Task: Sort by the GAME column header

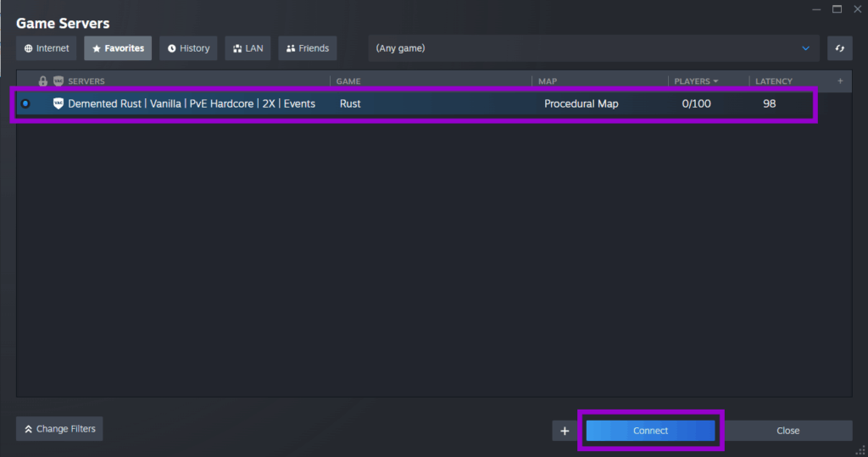Action: pos(348,81)
